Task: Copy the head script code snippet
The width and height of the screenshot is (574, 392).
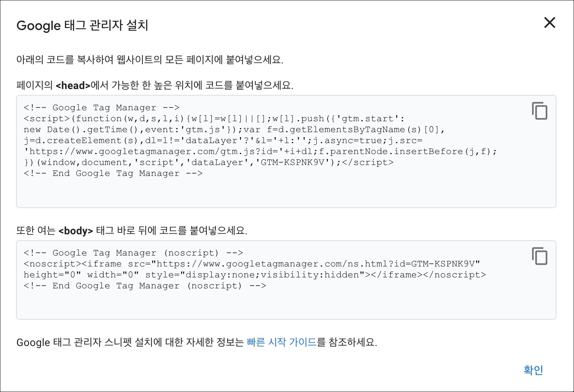Action: 539,111
